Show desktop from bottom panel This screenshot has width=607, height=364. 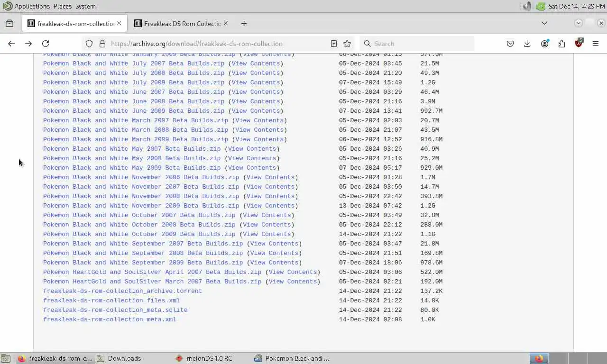5,358
